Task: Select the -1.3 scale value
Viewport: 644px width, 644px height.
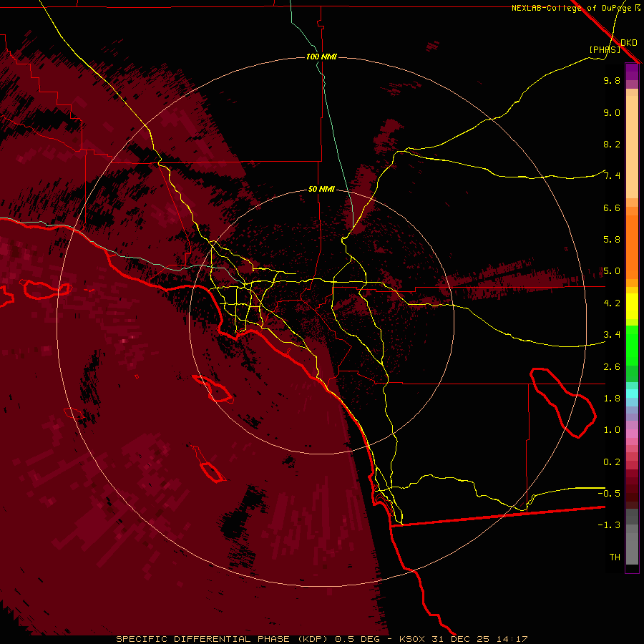Action: [609, 525]
